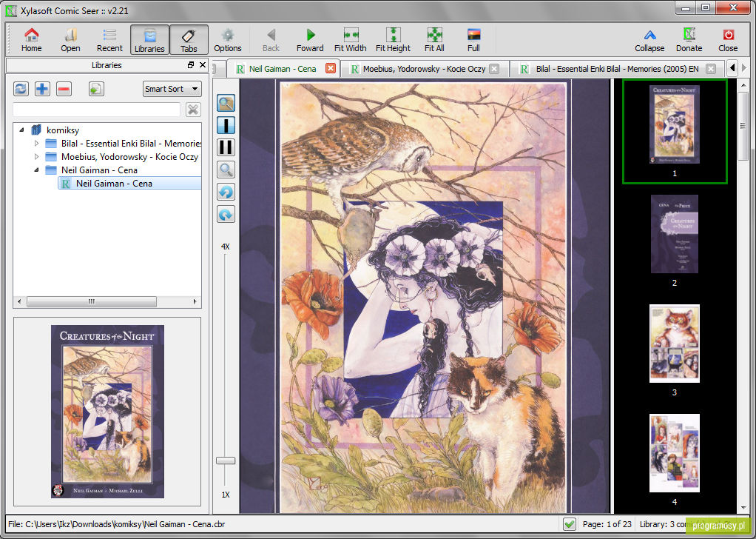
Task: Switch to the Bilal - Essential Enki Bilal tab
Action: pyautogui.click(x=617, y=69)
